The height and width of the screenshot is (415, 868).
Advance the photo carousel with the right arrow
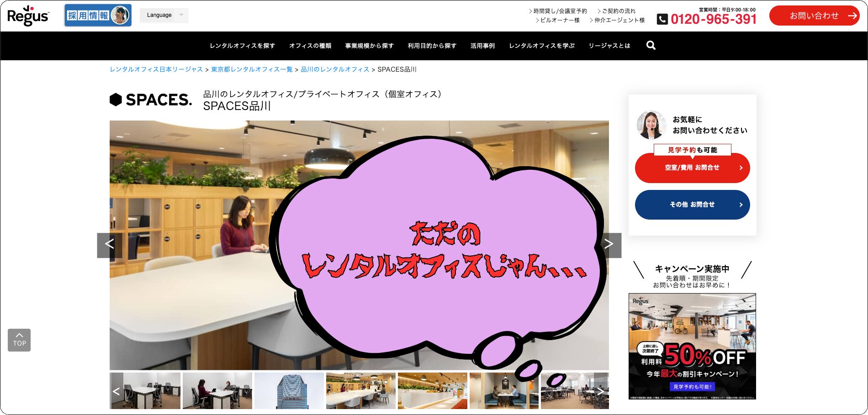(609, 244)
